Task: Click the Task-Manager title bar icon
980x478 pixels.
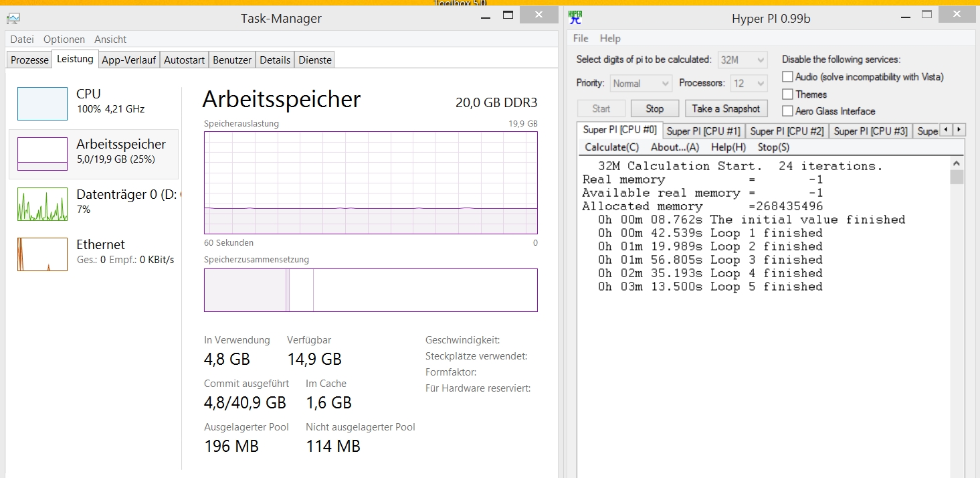Action: pyautogui.click(x=13, y=19)
